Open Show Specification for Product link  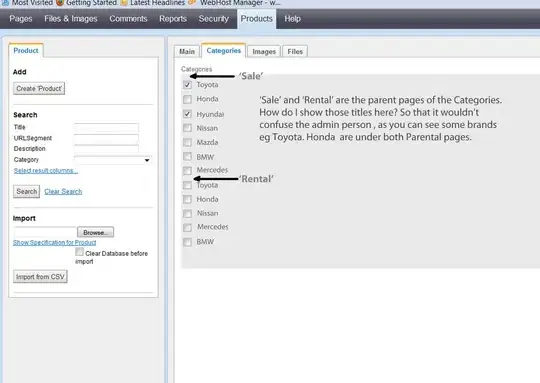coord(54,242)
